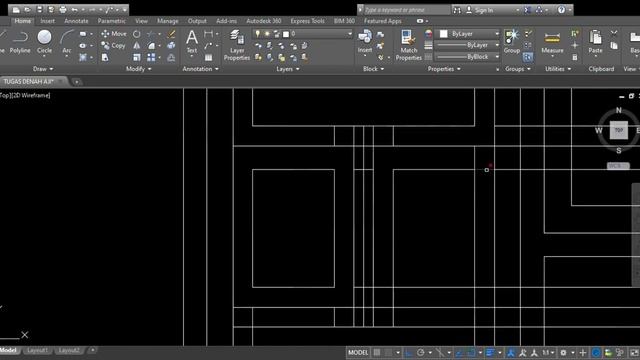Viewport: 640px width, 360px height.
Task: Select the Circle tool
Action: tap(44, 42)
